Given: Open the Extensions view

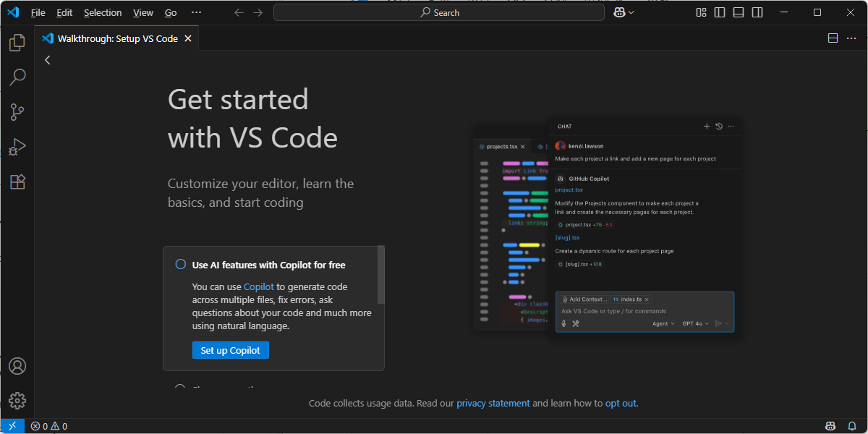Looking at the screenshot, I should 17,182.
